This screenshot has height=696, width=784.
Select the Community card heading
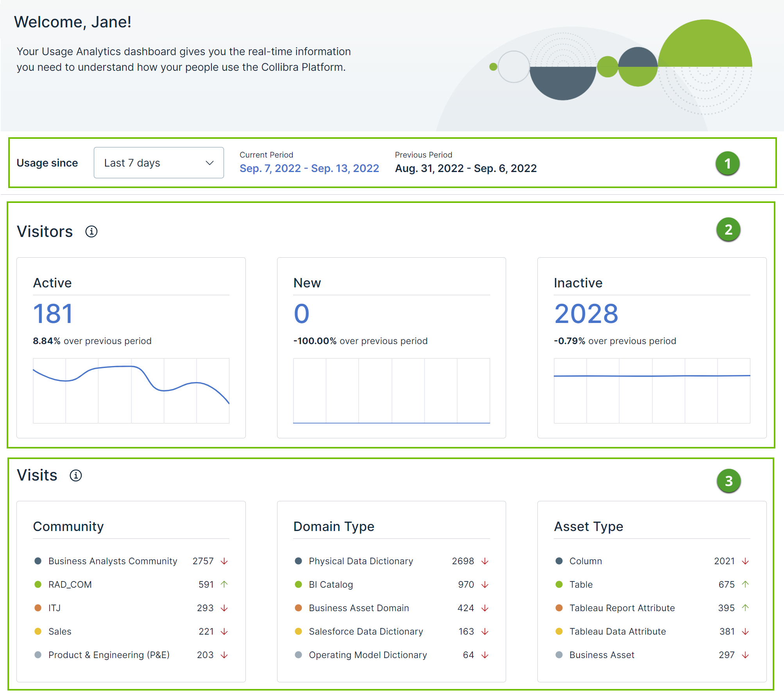[x=68, y=526]
